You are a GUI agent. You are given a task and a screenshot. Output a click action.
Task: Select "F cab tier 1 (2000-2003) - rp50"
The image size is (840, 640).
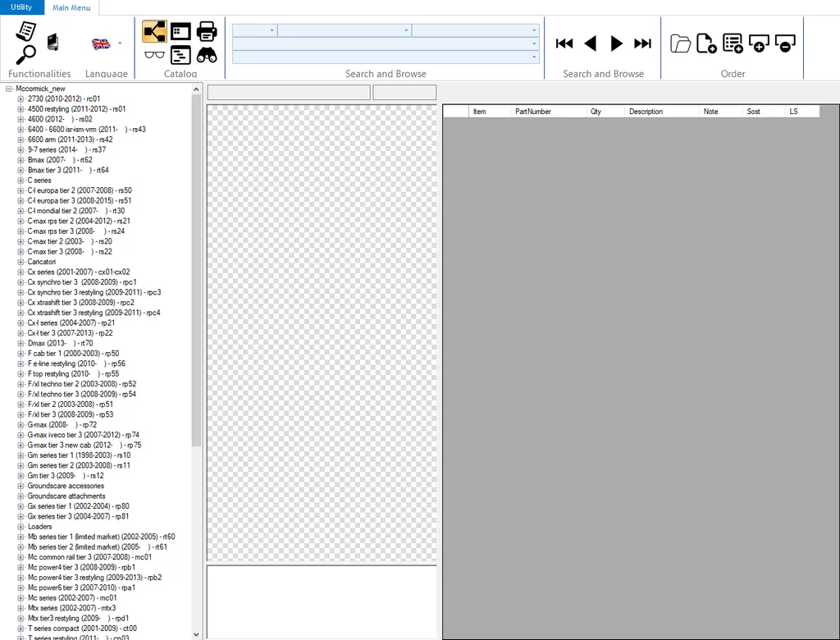point(73,354)
